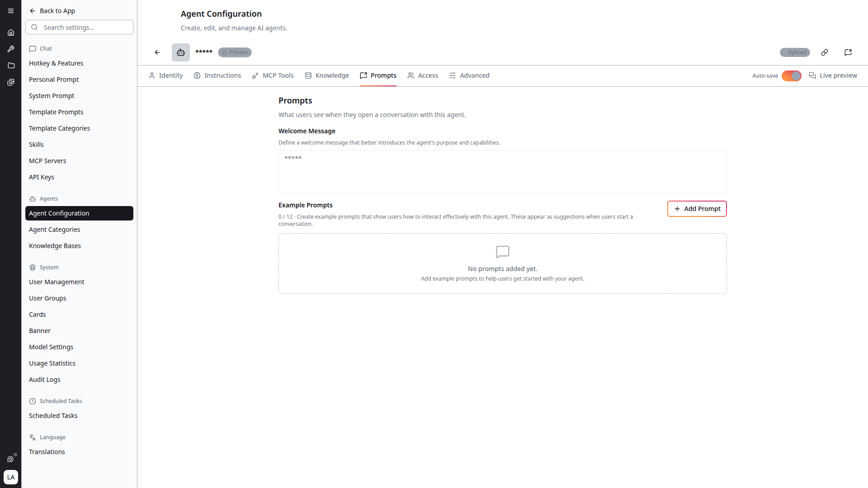
Task: Click the robot agent avatar icon
Action: coord(181,52)
